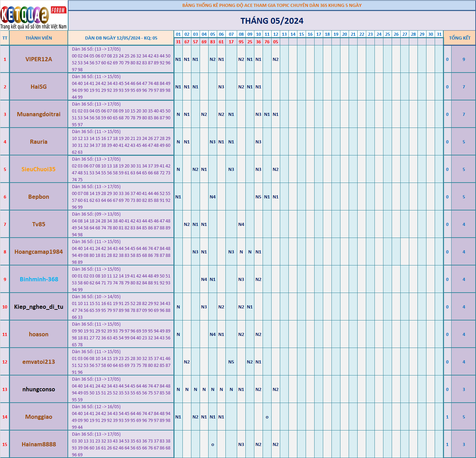Select the day 12 column header
Image resolution: width=476 pixels, height=458 pixels.
coord(276,34)
